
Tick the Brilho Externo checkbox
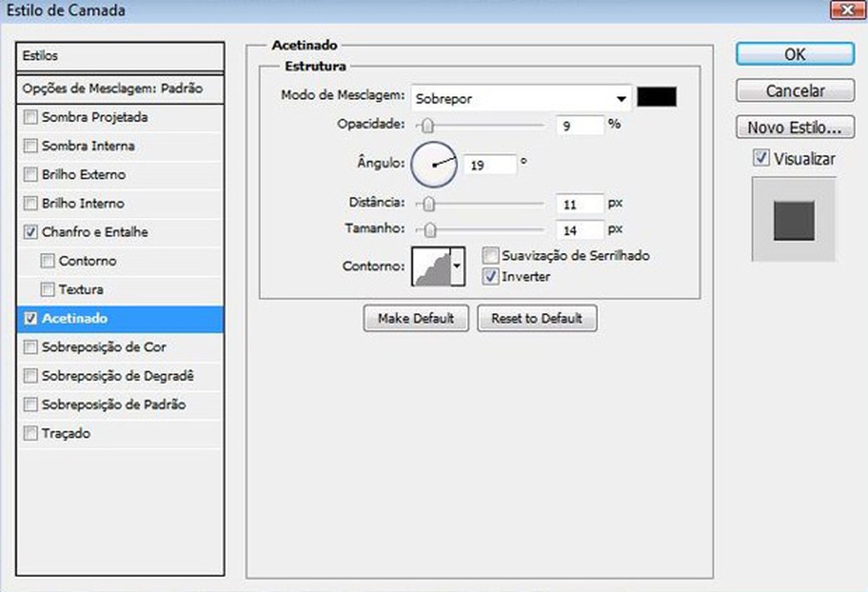[x=31, y=175]
